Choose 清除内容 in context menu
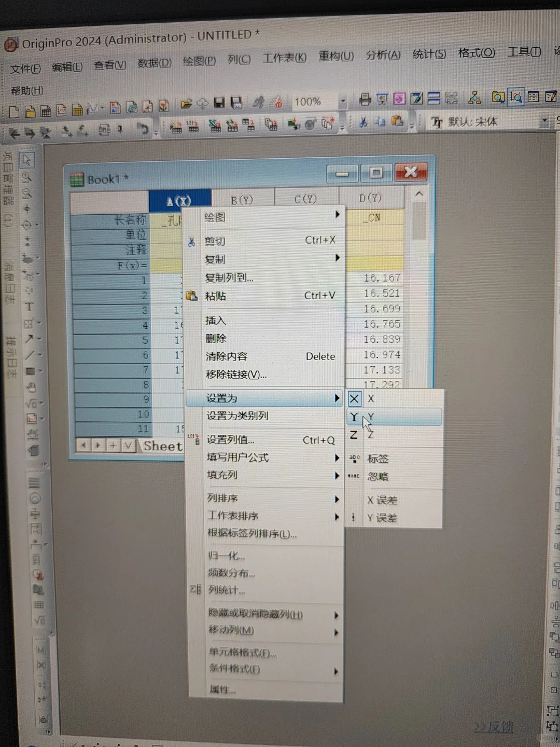This screenshot has width=560, height=747. 265,356
